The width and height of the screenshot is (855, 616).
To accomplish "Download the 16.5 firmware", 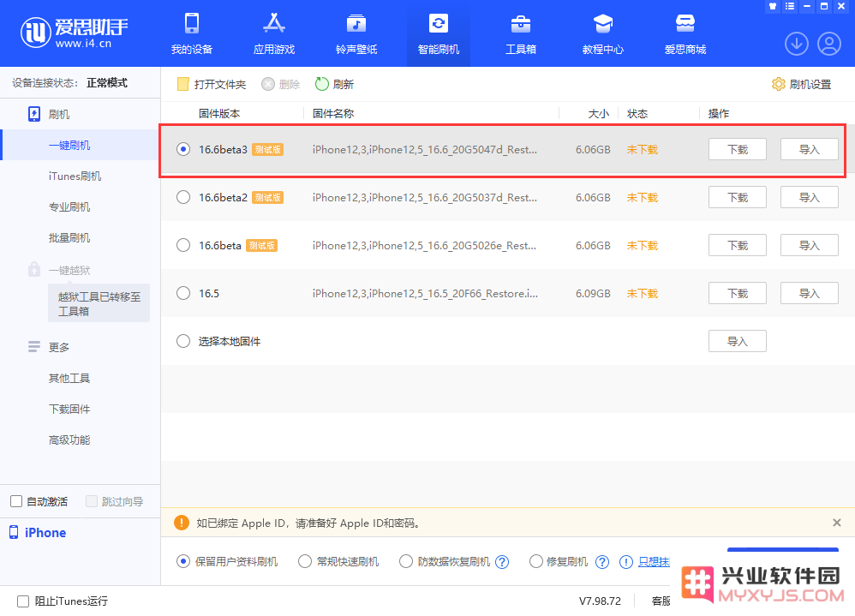I will point(738,293).
